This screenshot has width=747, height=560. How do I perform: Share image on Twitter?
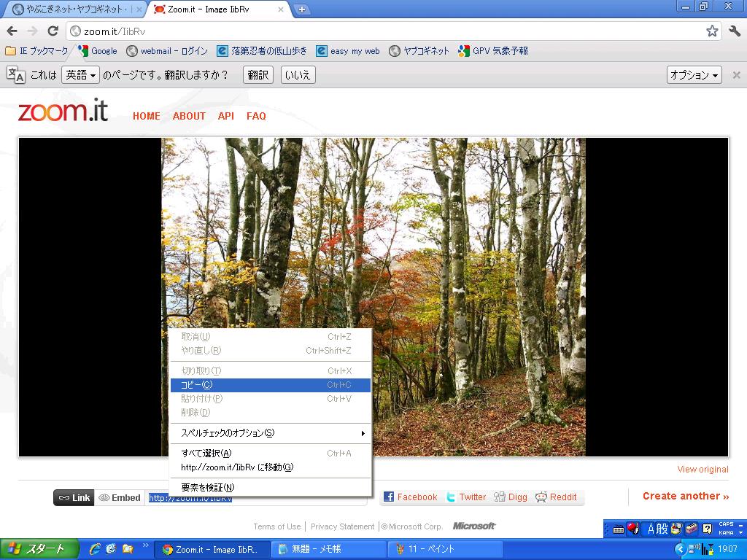(465, 497)
